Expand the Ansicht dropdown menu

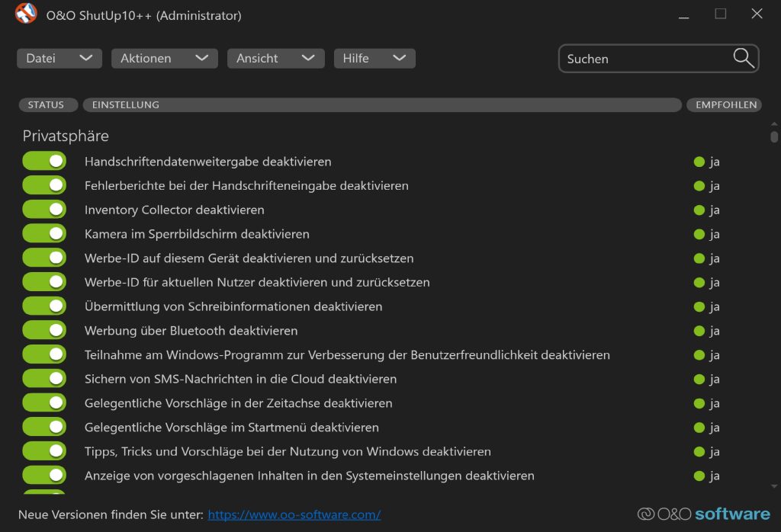pyautogui.click(x=276, y=58)
